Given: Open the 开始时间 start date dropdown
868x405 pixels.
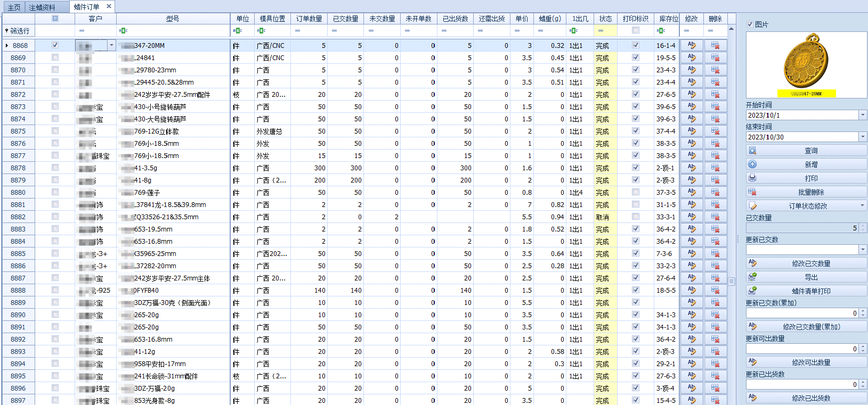Looking at the screenshot, I should click(863, 115).
